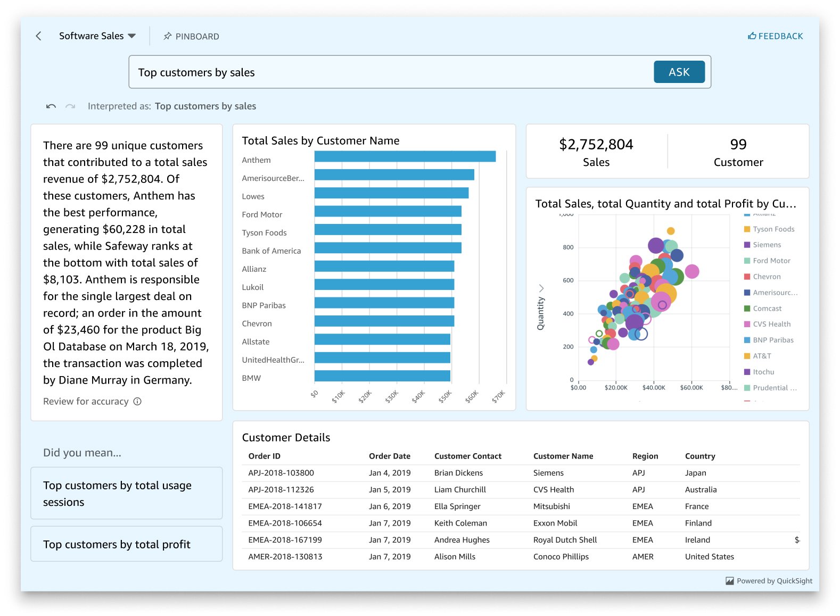
Task: Click the Lowes bar label
Action: 253,196
